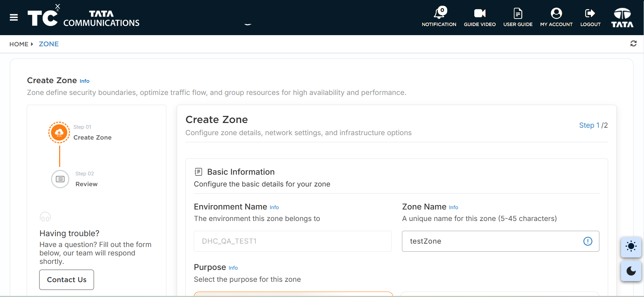This screenshot has height=297, width=644.
Task: Click the Environment Name field DHC_QA_TEST1
Action: click(292, 241)
